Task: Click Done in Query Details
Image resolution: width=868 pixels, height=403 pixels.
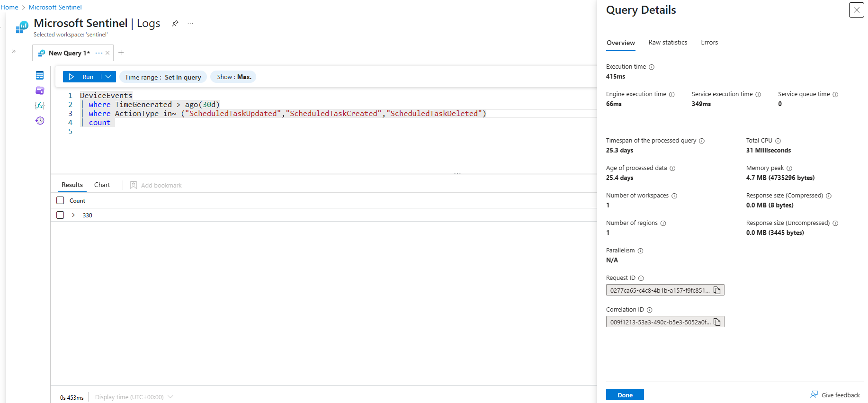Action: 625,395
